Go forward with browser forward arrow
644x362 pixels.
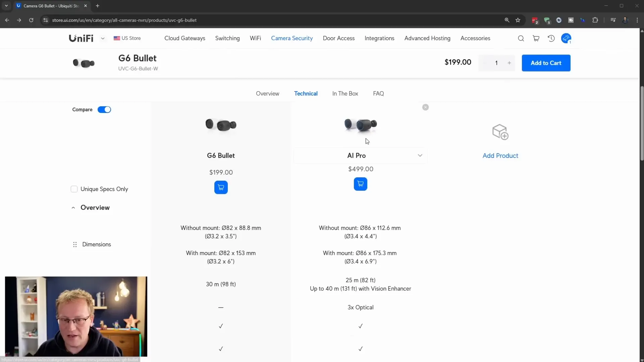tap(19, 20)
